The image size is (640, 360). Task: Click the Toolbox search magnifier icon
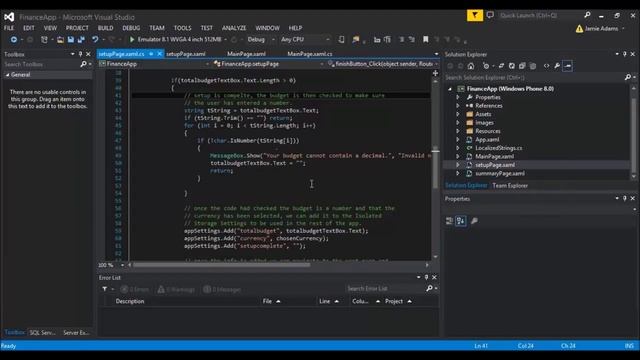pos(83,64)
